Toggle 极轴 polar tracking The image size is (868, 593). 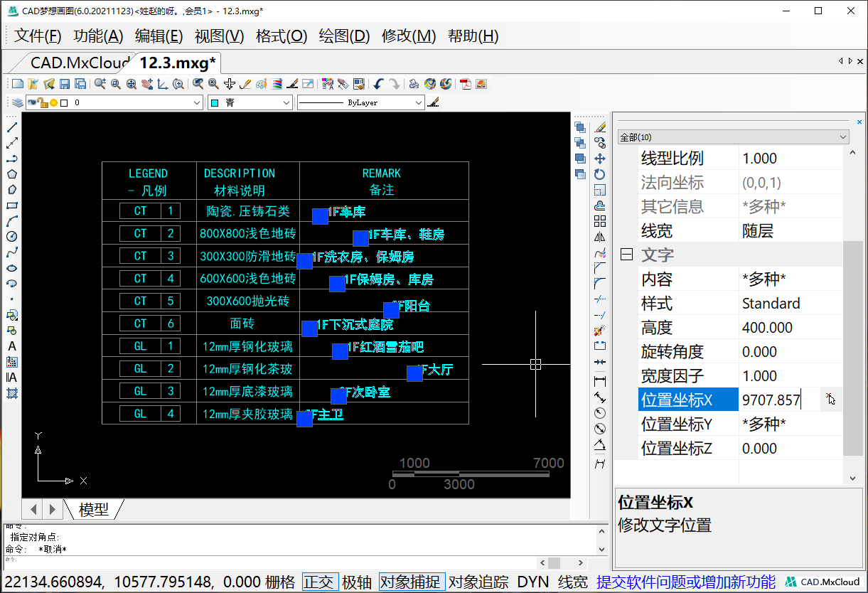click(x=357, y=582)
